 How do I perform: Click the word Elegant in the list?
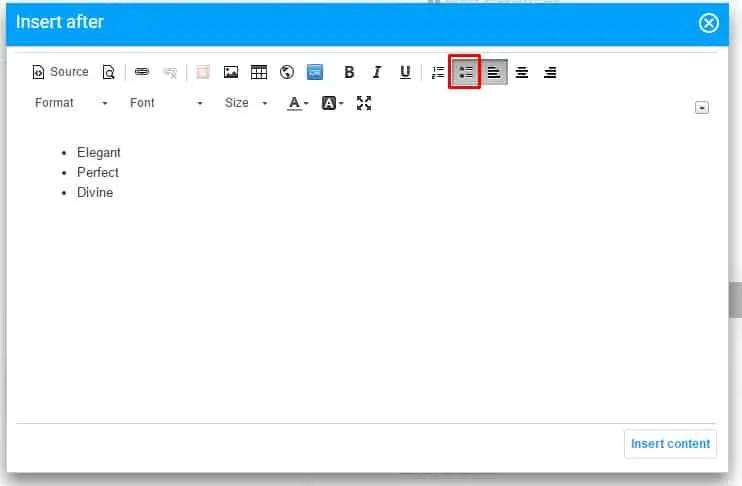point(98,152)
